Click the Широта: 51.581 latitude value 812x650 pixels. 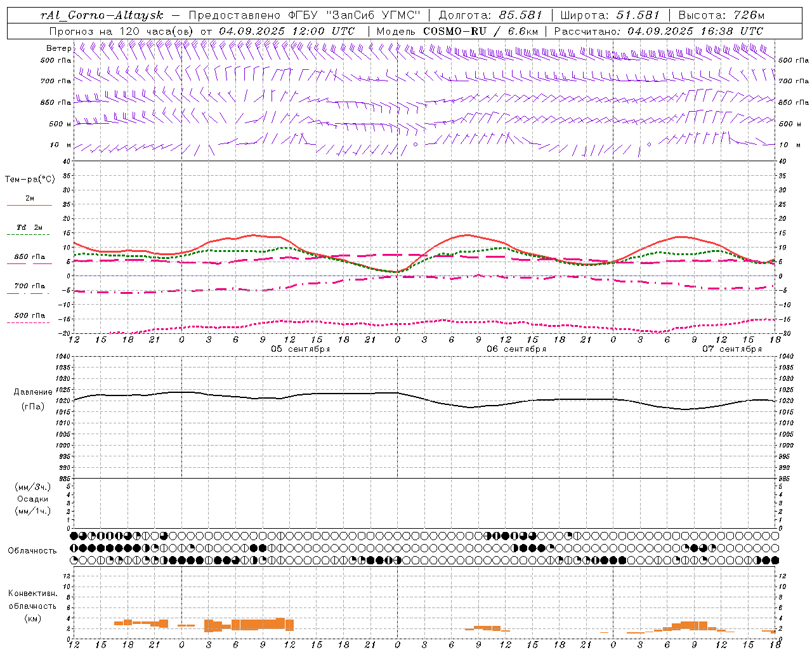[x=610, y=15]
